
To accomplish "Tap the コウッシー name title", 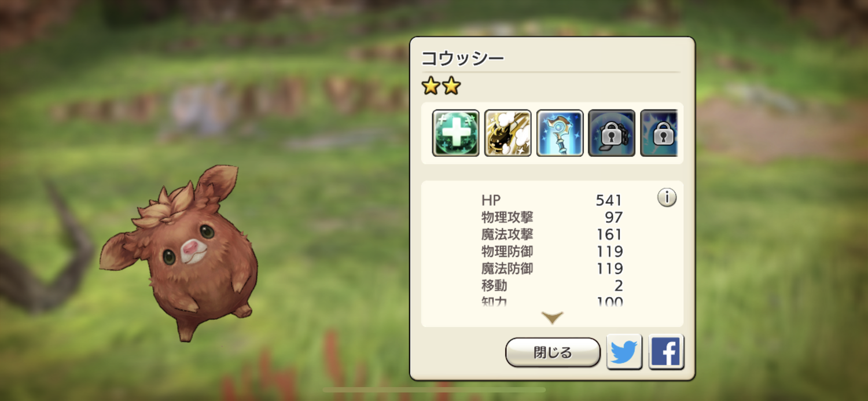I will pyautogui.click(x=462, y=58).
